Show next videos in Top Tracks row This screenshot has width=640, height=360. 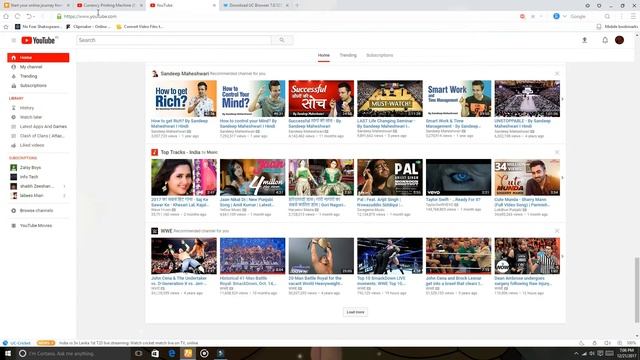point(562,178)
